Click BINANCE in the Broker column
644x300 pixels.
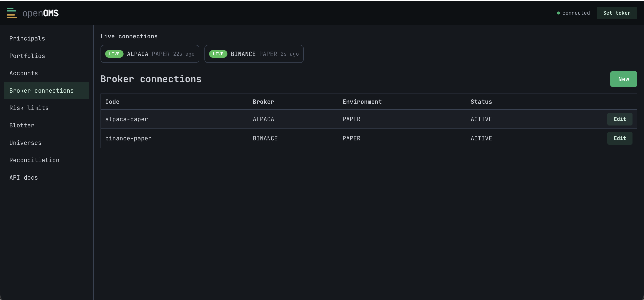(x=265, y=138)
